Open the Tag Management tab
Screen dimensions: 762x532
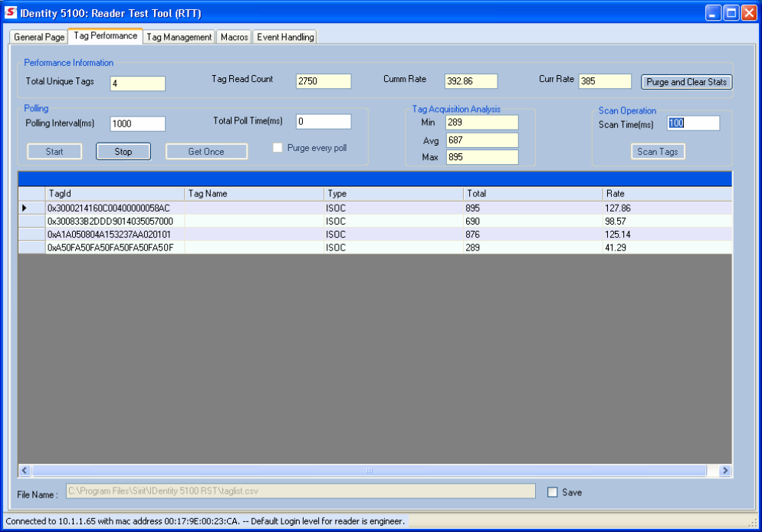click(179, 37)
